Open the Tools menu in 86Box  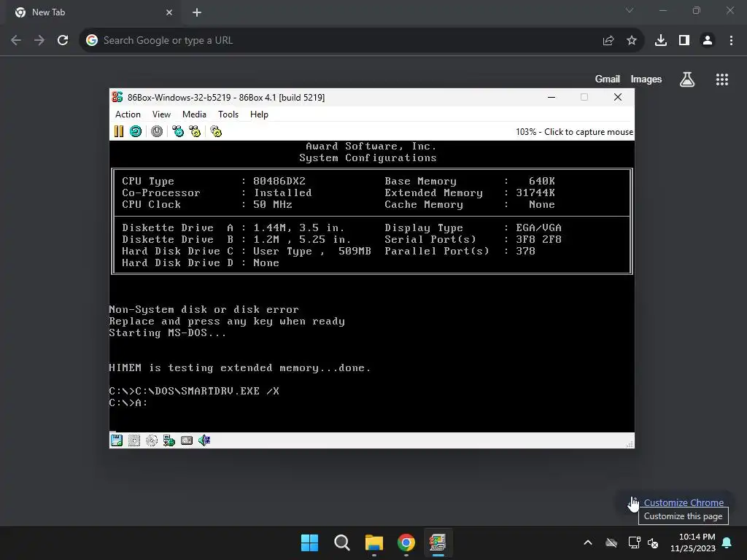point(228,114)
